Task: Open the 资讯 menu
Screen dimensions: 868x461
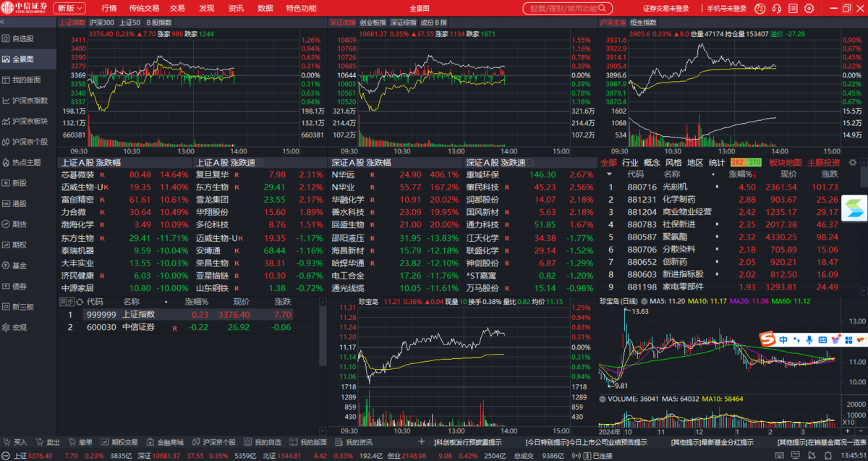Action: pos(236,8)
